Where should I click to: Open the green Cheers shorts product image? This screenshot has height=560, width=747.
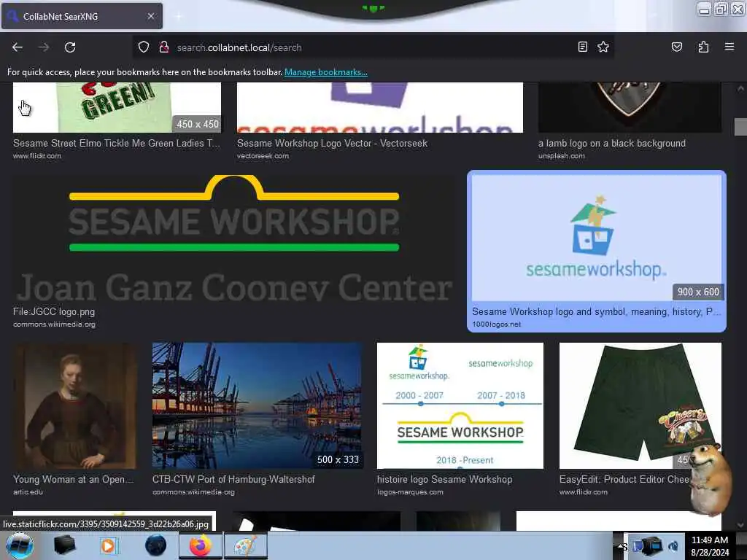coord(640,405)
